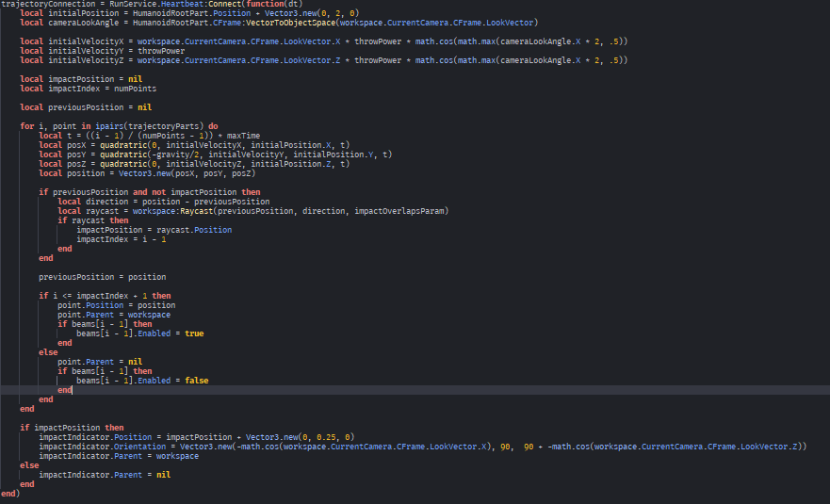Click 'beams[i - 1].Enabled = false' line
Screen dimensions: 830x504
coord(142,381)
